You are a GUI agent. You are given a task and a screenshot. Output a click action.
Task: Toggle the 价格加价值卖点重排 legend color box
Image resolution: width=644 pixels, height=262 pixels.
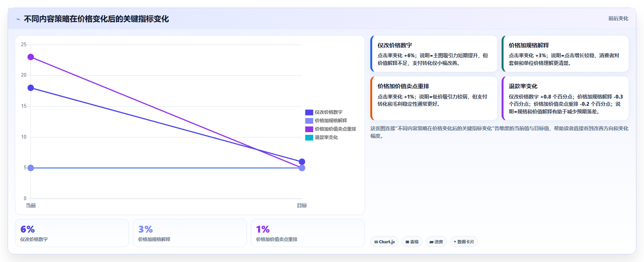[x=309, y=129]
